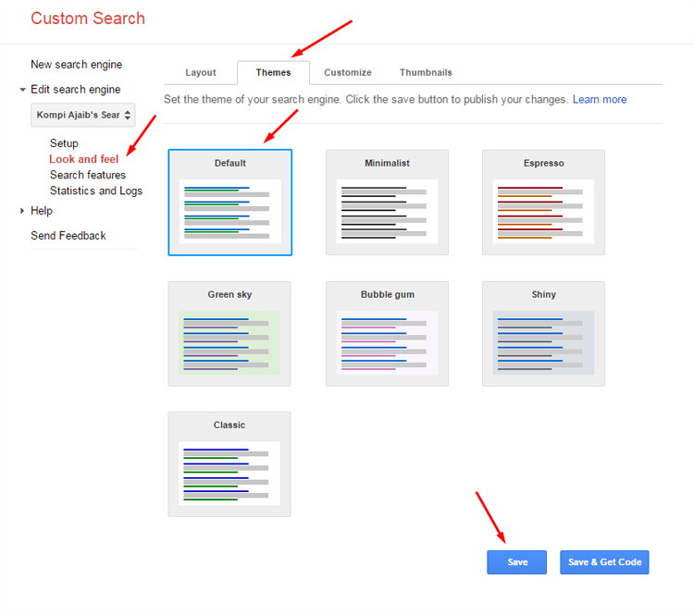
Task: Expand the Help section arrow
Action: [22, 211]
